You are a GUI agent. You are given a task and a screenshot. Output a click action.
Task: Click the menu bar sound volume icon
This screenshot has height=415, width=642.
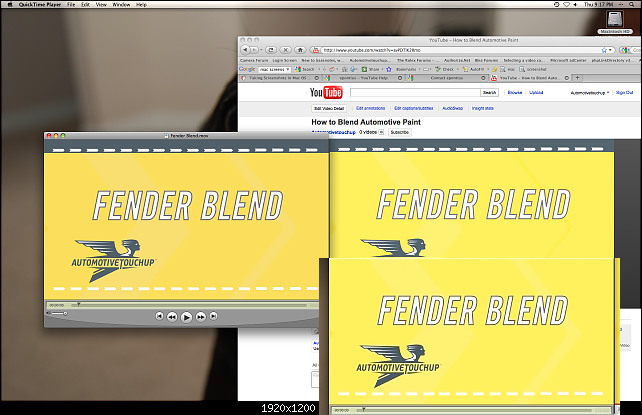point(576,5)
